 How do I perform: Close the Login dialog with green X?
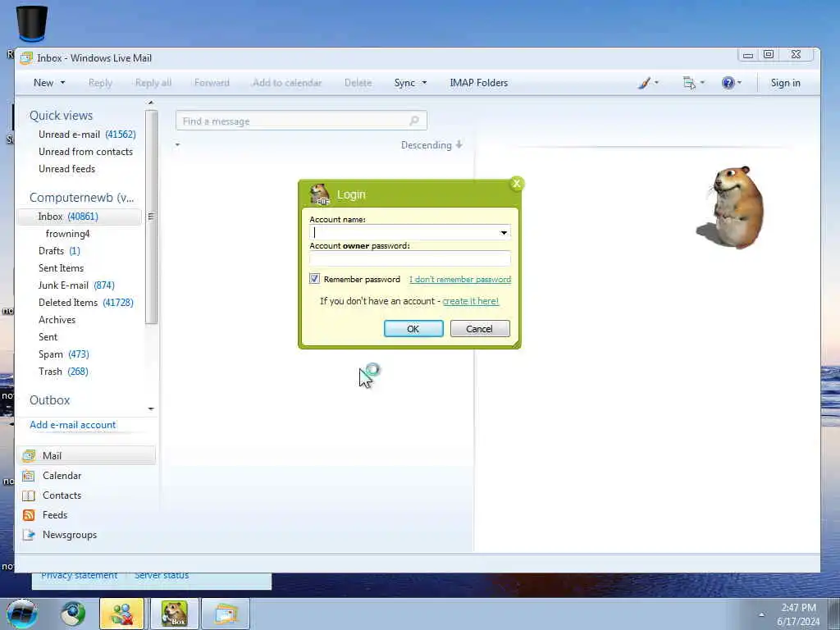pyautogui.click(x=517, y=184)
